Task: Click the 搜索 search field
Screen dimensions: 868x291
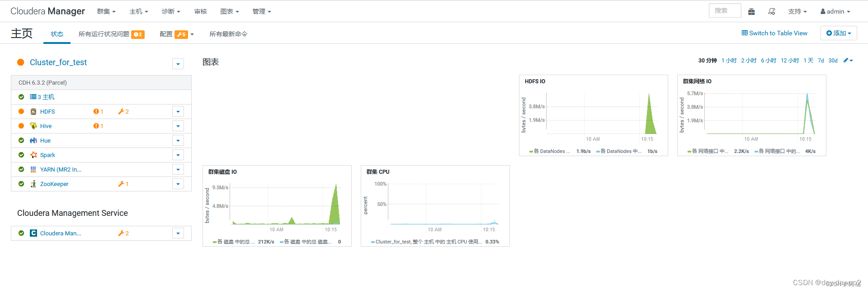Action: [725, 10]
